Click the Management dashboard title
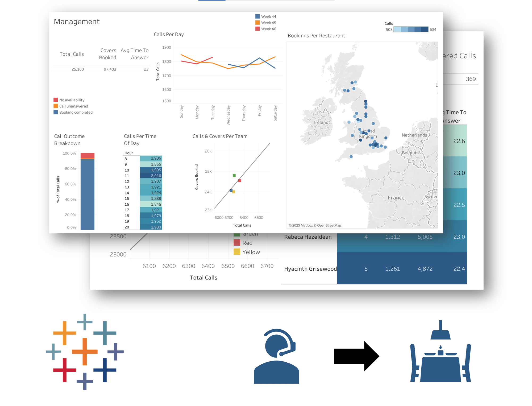Image resolution: width=532 pixels, height=406 pixels. point(77,22)
